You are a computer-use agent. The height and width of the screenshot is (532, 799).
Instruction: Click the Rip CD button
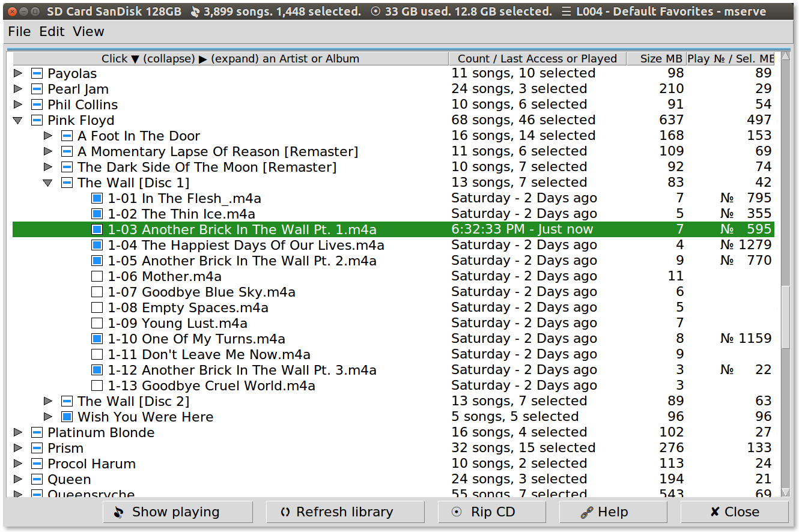tap(492, 512)
